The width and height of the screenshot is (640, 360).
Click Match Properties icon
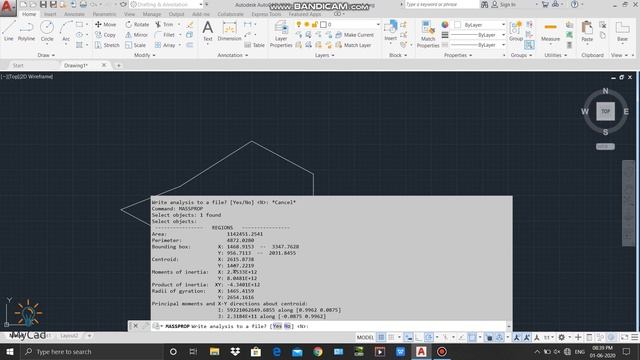428,34
